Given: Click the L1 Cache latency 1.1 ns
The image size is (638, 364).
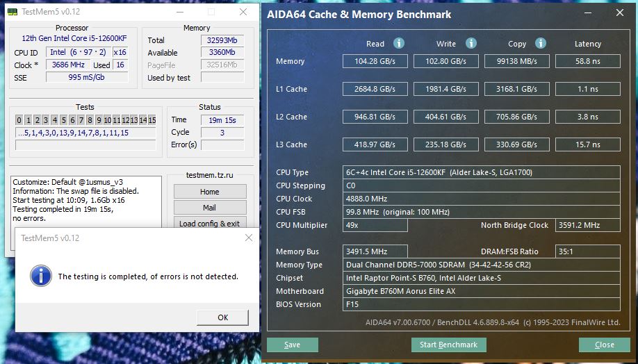Looking at the screenshot, I should point(588,89).
